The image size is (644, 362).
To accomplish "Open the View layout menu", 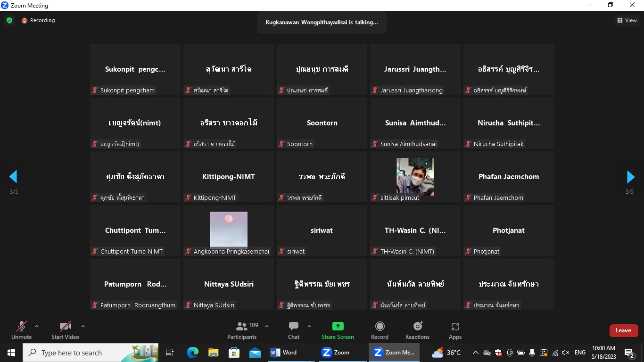I will coord(627,20).
